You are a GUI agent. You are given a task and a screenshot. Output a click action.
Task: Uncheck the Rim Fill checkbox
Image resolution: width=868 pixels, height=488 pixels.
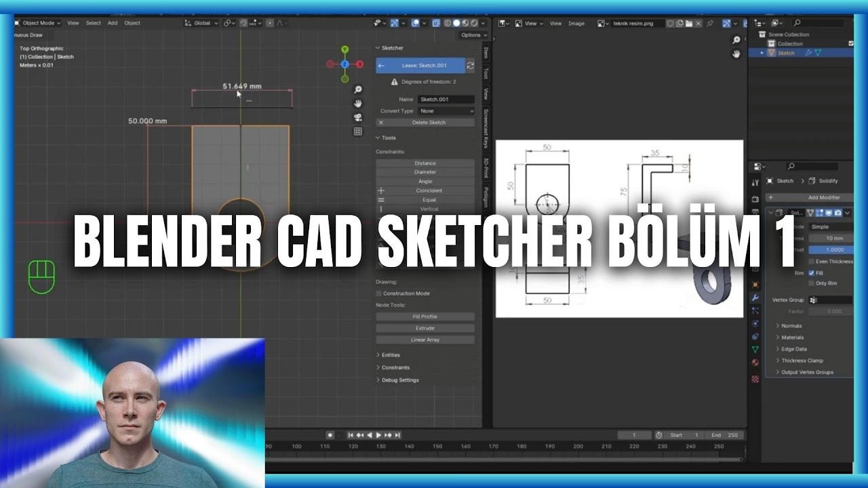coord(811,273)
